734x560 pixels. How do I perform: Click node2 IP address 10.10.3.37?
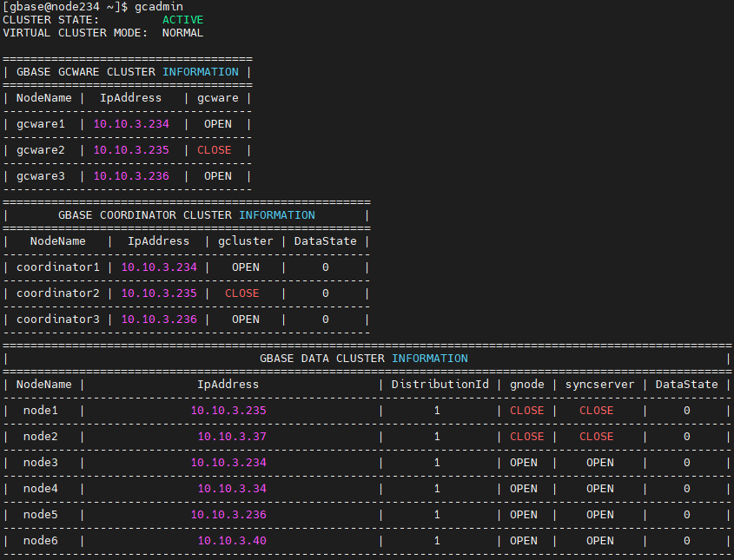click(232, 437)
